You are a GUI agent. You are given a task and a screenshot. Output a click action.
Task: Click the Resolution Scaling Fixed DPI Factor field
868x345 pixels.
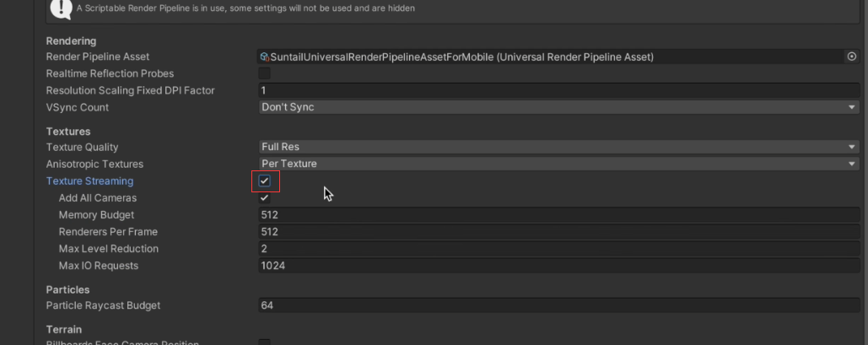pos(559,90)
